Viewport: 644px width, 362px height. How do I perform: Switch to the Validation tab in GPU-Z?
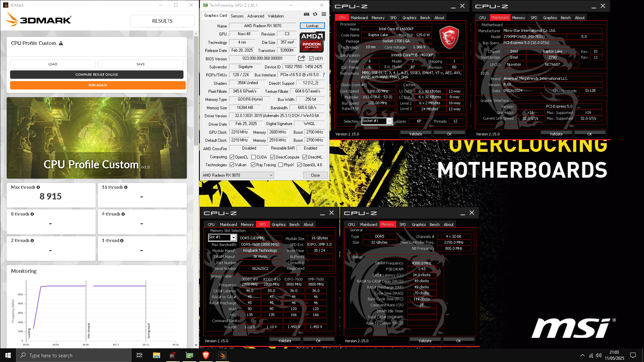point(276,16)
